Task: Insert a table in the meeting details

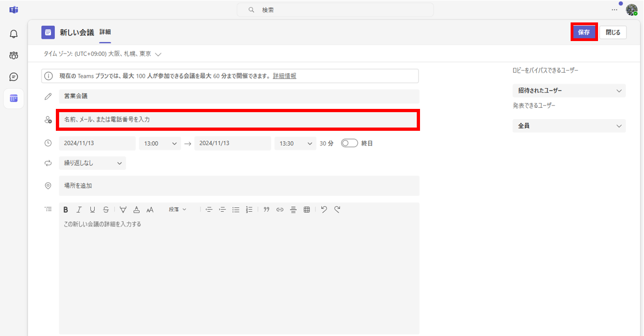Action: pos(307,210)
